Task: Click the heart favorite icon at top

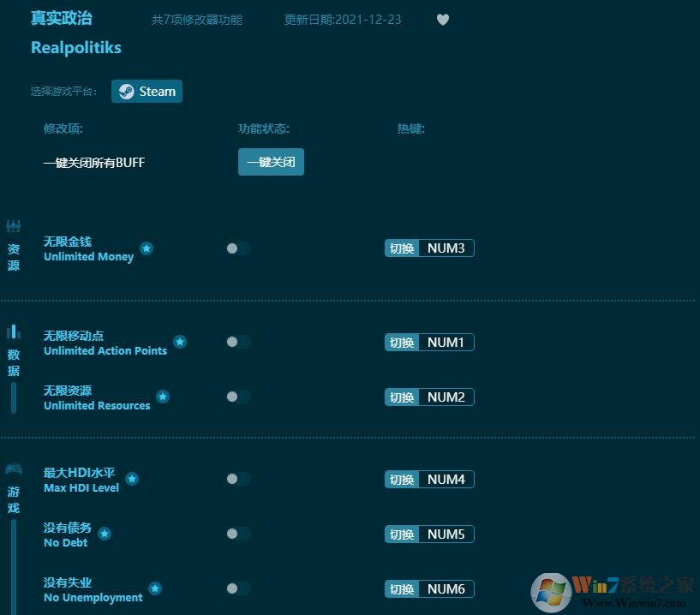Action: [443, 19]
